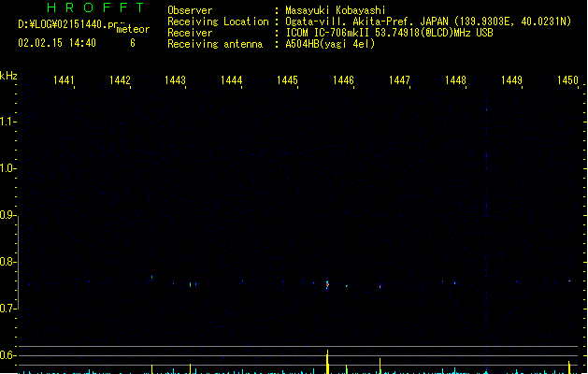Click time axis label 1448
This screenshot has height=374, width=588.
click(x=455, y=80)
